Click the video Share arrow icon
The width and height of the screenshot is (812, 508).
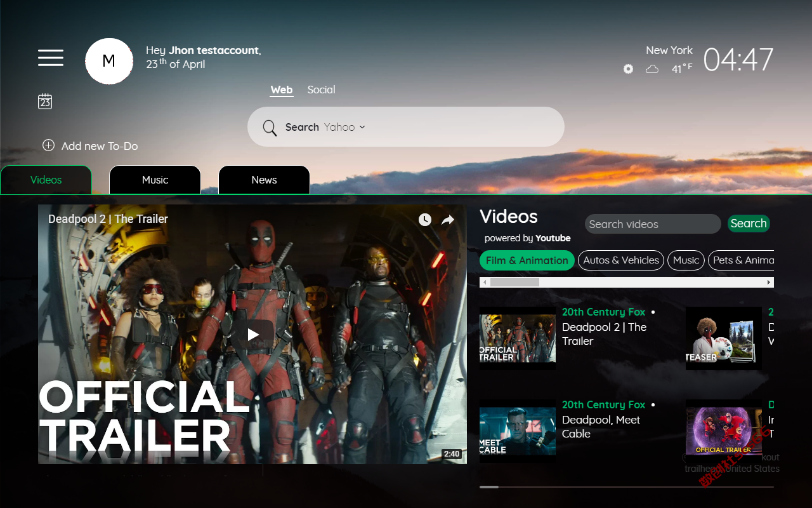(x=448, y=220)
